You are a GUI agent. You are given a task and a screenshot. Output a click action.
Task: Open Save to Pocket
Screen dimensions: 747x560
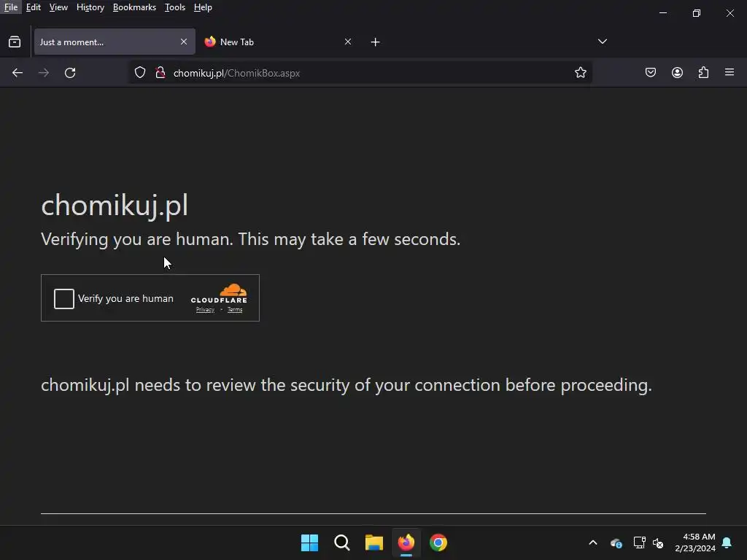point(650,72)
